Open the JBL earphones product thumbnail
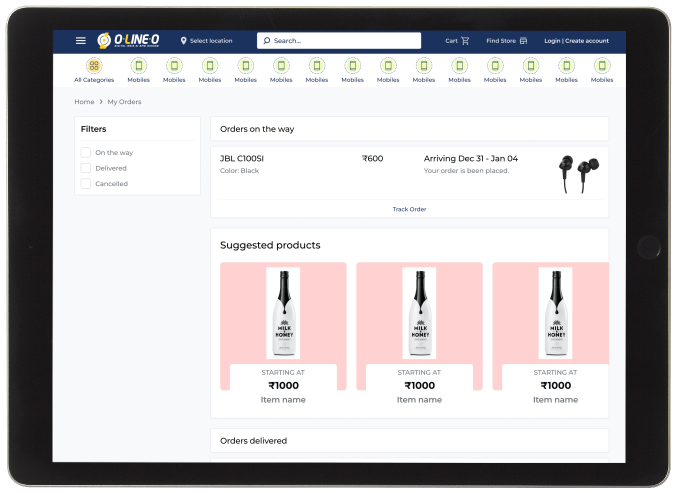The height and width of the screenshot is (493, 676). click(x=579, y=174)
